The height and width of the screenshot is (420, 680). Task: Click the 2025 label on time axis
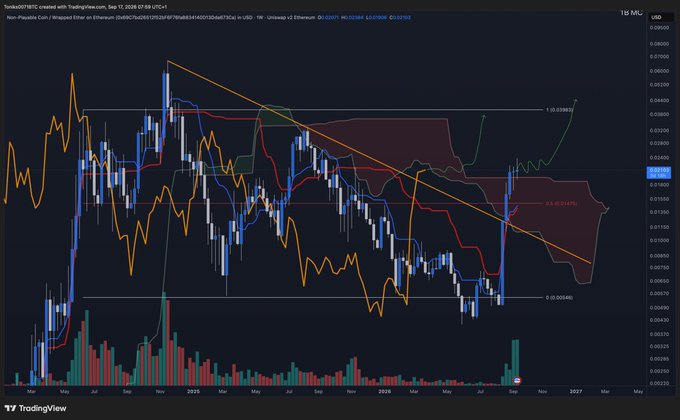[193, 391]
